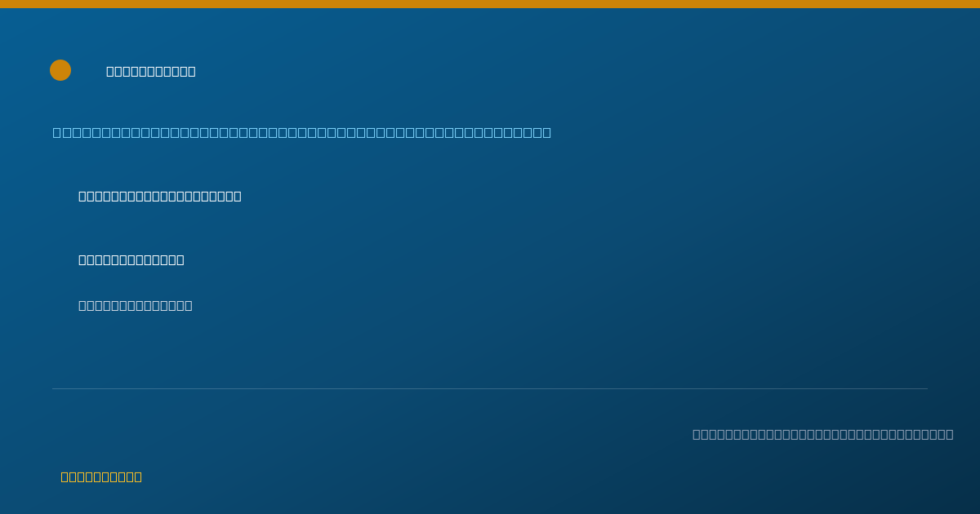This screenshot has width=980, height=514.
Task: Select the pale third indented text line
Action: [x=136, y=305]
